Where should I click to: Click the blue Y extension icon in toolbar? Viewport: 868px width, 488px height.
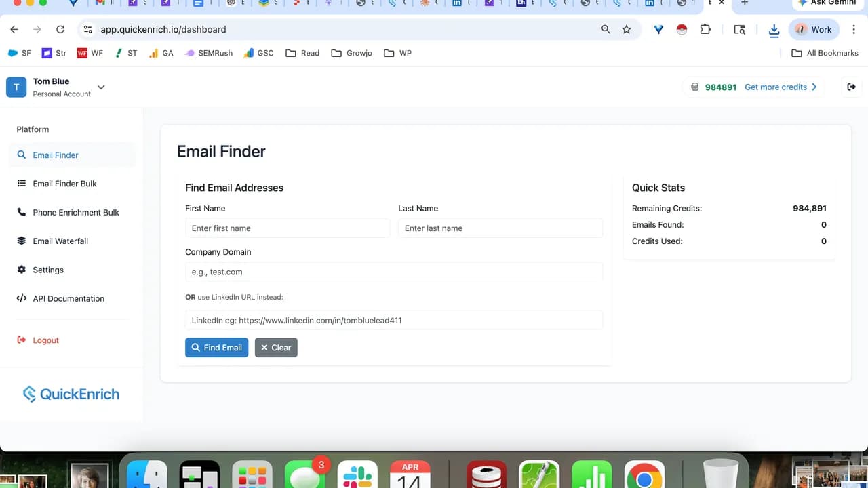point(658,29)
